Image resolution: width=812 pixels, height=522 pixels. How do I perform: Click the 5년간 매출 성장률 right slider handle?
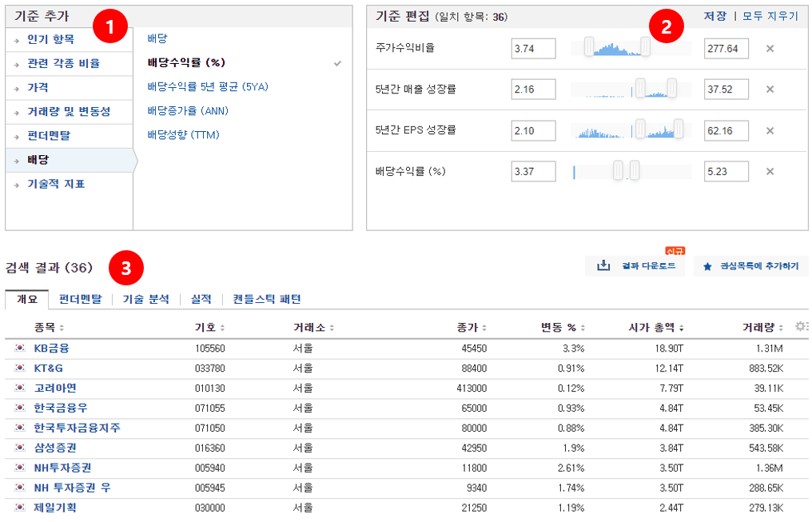[x=671, y=88]
